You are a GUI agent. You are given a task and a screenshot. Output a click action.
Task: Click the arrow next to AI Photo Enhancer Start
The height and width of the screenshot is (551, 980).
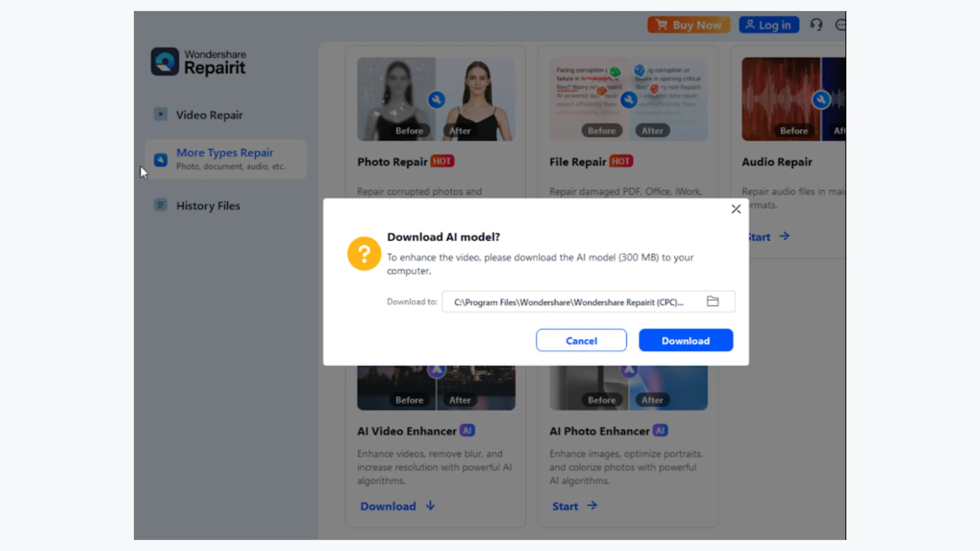tap(592, 506)
